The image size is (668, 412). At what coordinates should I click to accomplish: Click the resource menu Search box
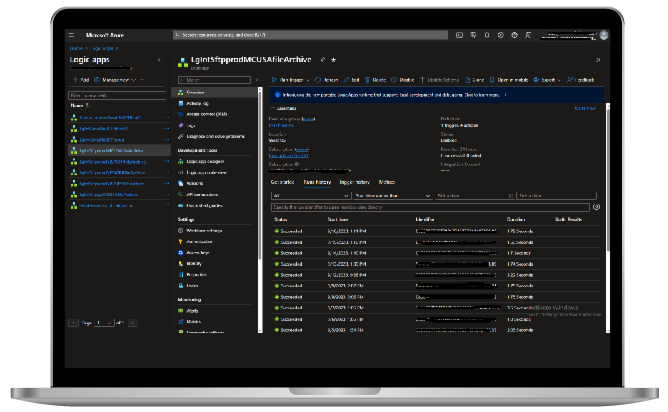point(214,80)
